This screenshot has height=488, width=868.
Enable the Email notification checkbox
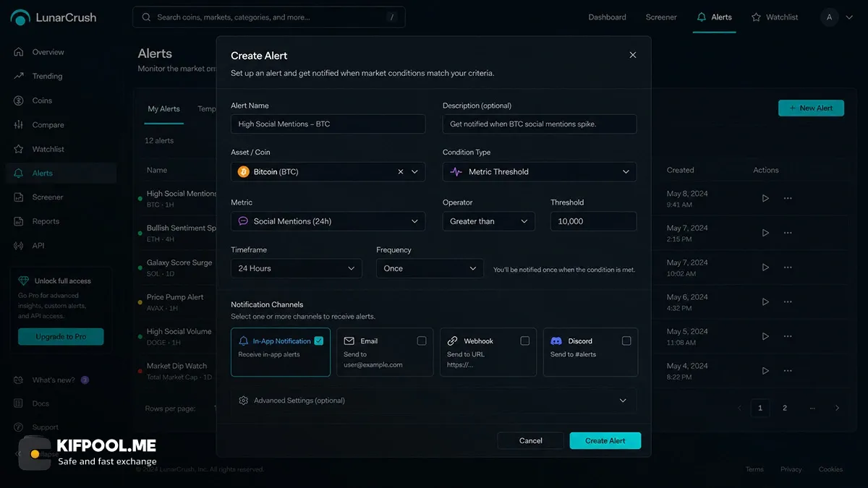pos(422,341)
